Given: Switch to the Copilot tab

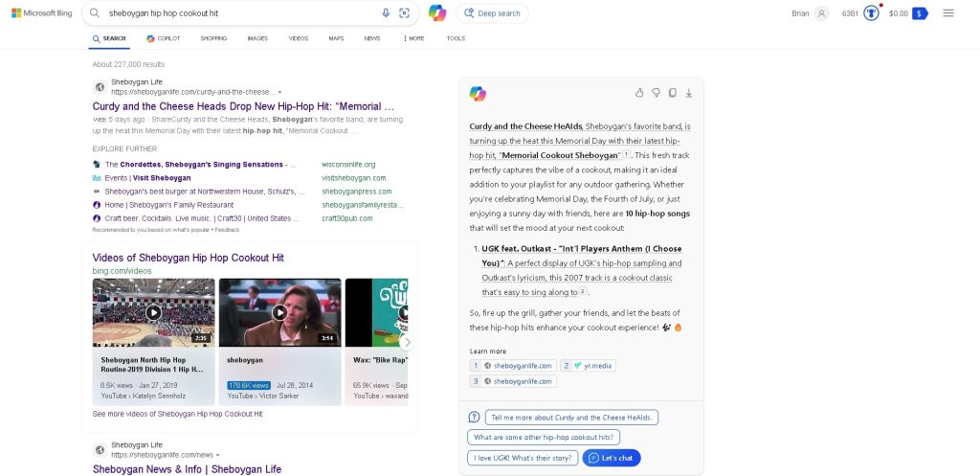Looking at the screenshot, I should 163,38.
